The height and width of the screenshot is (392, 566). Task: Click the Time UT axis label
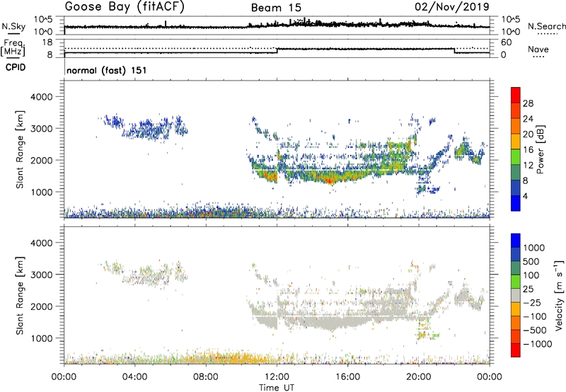coord(277,388)
